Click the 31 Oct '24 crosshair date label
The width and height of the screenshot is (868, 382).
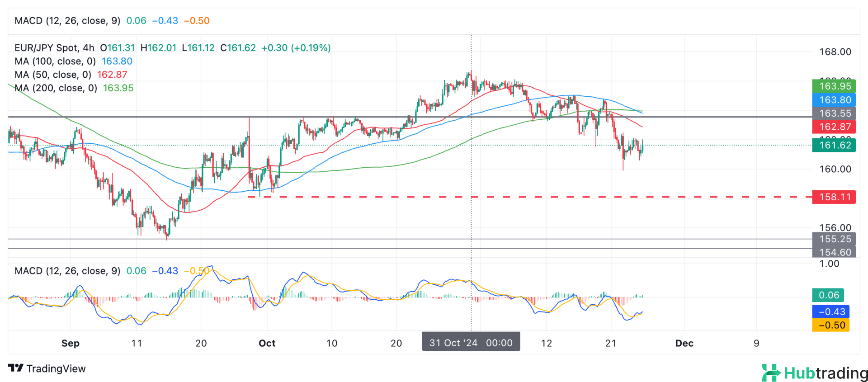pos(471,343)
